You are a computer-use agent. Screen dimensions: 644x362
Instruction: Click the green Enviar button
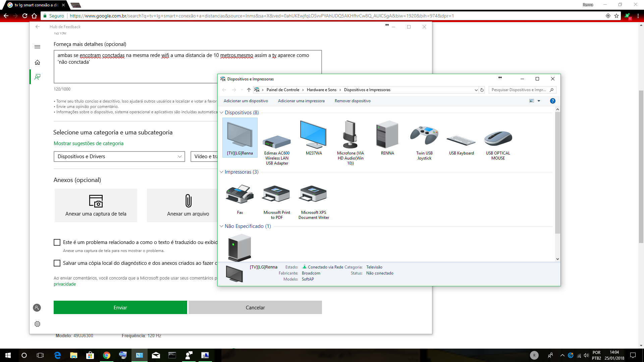(120, 307)
